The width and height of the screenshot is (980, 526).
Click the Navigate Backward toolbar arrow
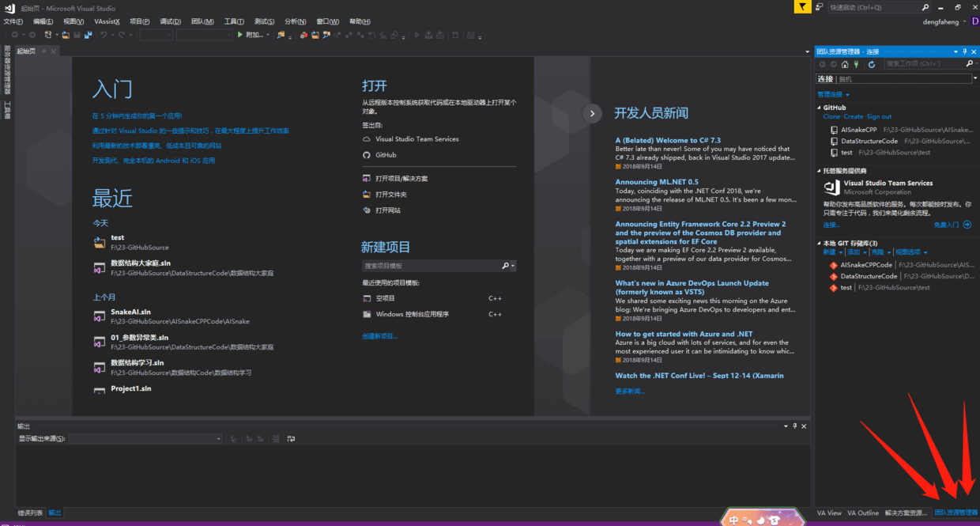click(15, 35)
